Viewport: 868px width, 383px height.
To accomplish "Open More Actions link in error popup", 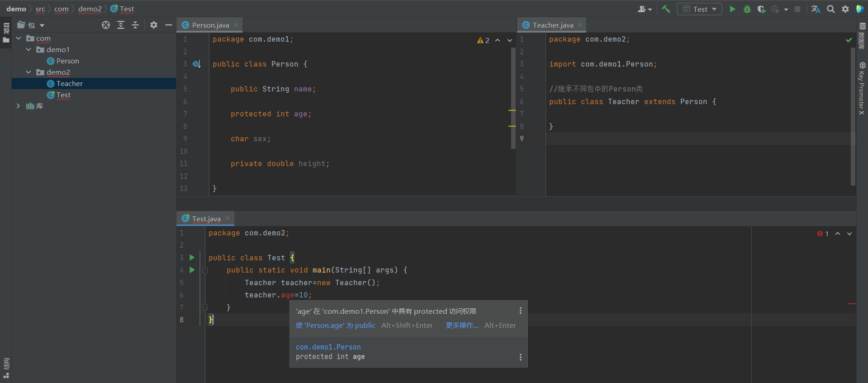I will (462, 326).
